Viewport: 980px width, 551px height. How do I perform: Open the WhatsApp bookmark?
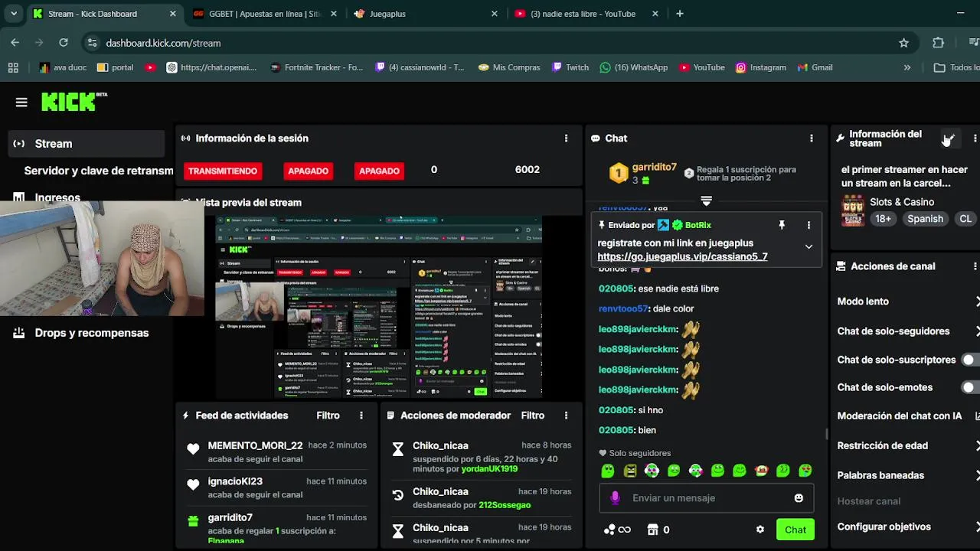[x=634, y=67]
